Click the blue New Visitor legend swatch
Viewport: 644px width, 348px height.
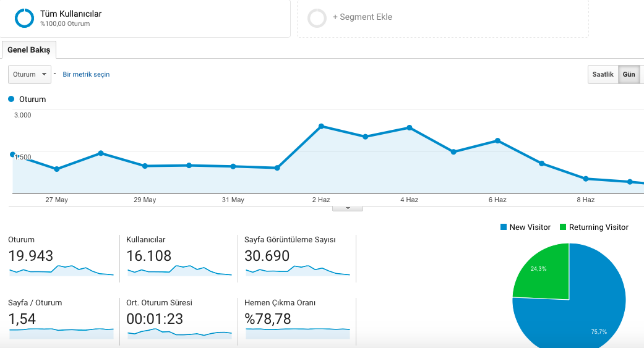[504, 227]
